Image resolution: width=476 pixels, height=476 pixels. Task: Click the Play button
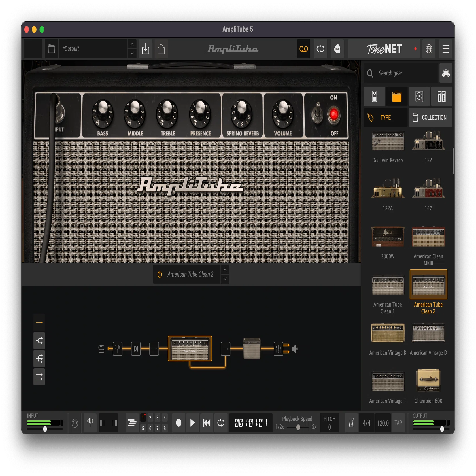point(193,423)
